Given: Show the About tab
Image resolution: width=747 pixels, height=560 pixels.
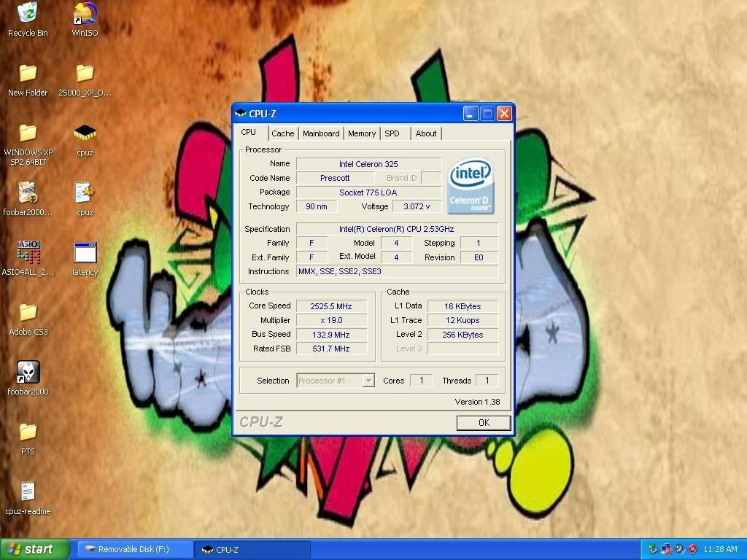Looking at the screenshot, I should click(426, 133).
